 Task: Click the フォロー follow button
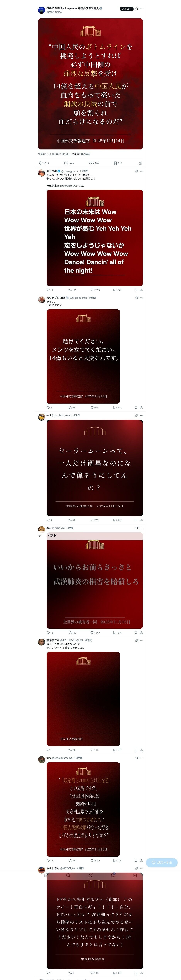[x=126, y=9]
